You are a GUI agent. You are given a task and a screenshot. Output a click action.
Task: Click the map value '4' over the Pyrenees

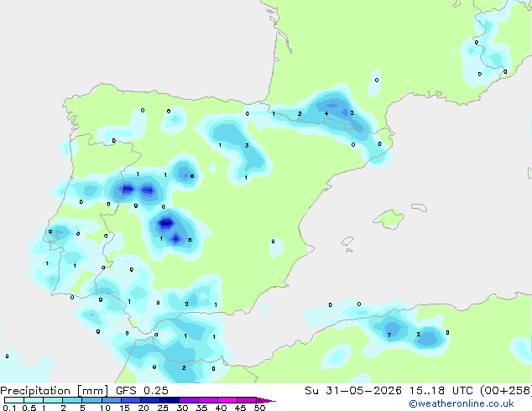(x=326, y=113)
